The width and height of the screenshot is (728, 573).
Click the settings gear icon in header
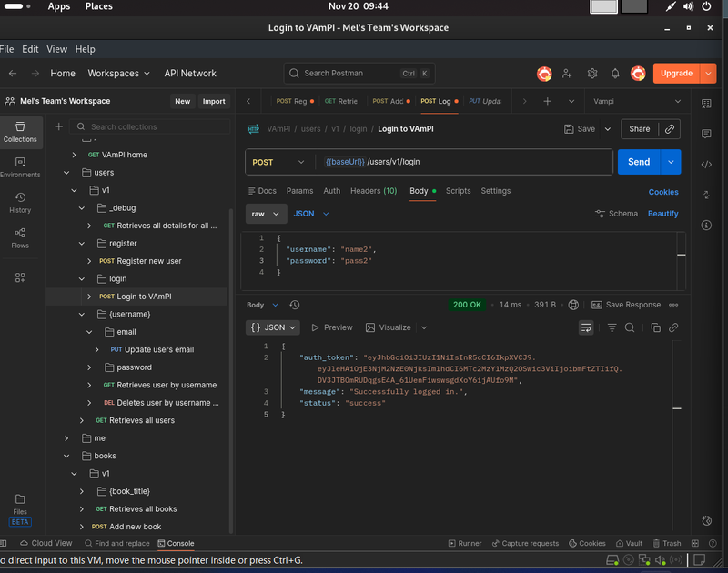point(592,74)
